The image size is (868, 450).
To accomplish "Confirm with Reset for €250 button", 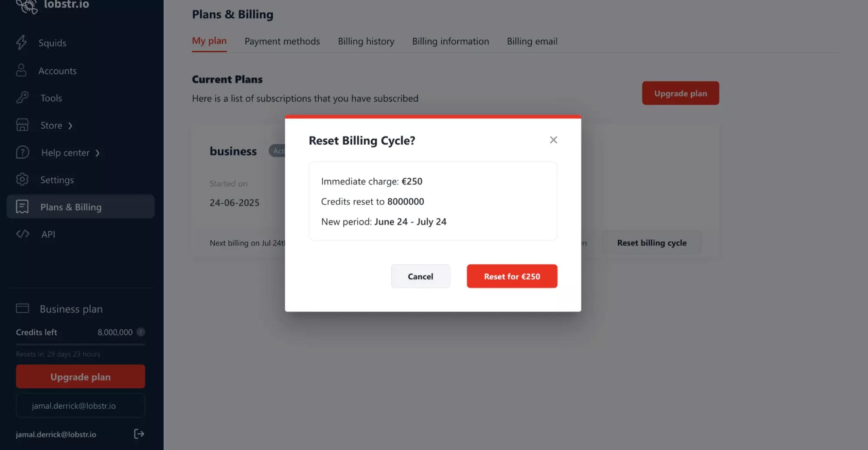I will [512, 276].
